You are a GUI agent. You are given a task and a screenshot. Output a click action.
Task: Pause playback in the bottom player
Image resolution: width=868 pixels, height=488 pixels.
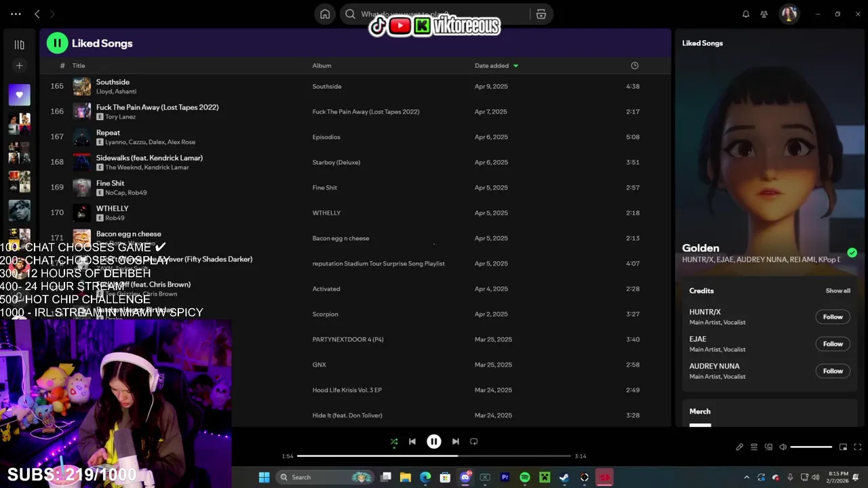coord(434,441)
